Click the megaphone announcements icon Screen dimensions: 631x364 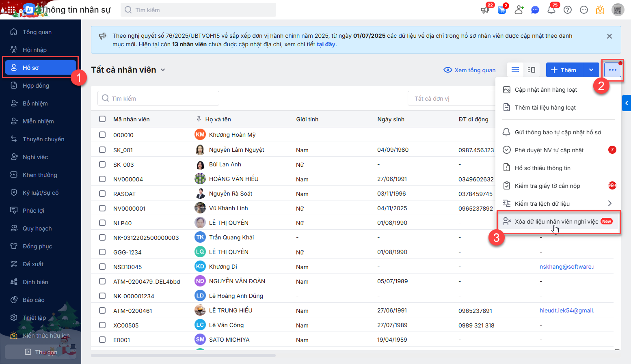click(485, 10)
